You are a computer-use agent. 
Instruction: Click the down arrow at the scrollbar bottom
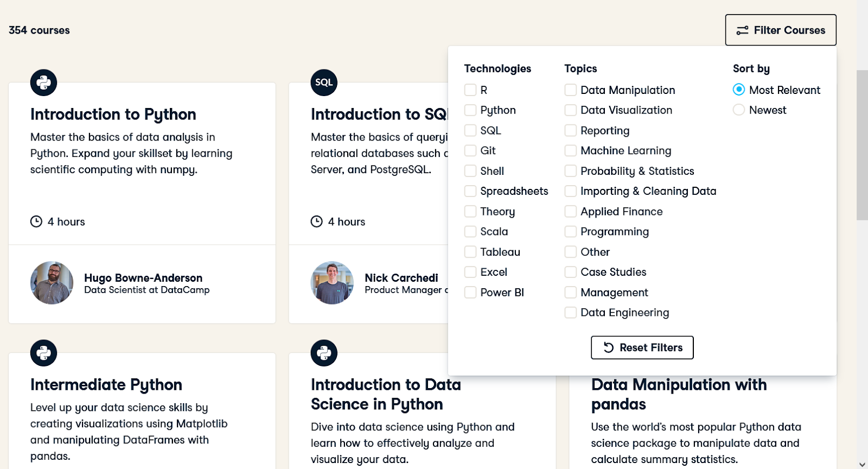coord(862,465)
